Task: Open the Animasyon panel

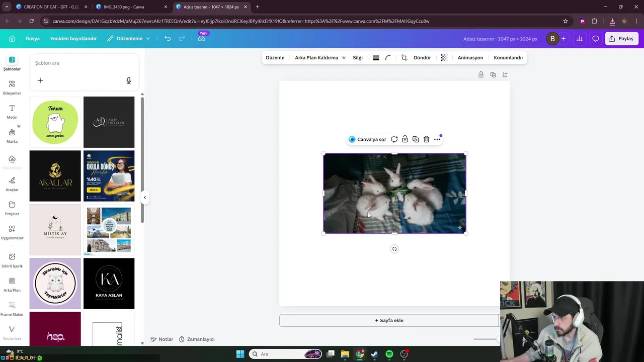Action: [x=470, y=58]
